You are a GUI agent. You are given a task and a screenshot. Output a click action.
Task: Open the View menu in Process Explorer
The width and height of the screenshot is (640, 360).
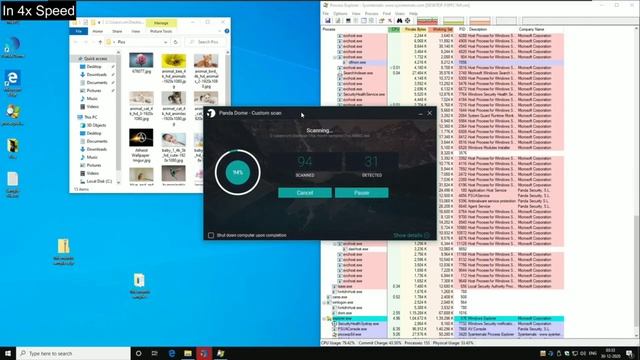click(x=356, y=13)
